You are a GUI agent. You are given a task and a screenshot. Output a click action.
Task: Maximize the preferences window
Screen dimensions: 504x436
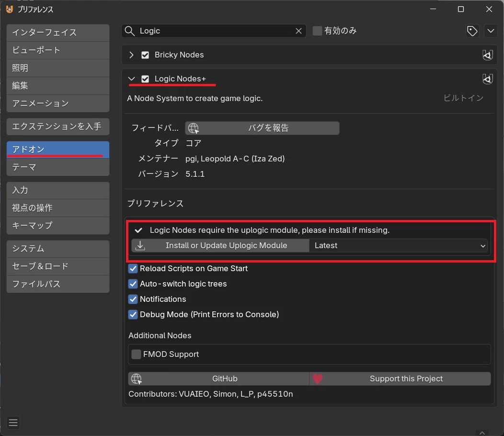[x=460, y=9]
